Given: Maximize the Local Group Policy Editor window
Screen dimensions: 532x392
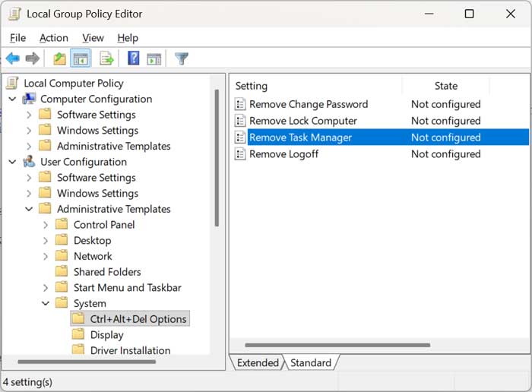Looking at the screenshot, I should tap(469, 14).
